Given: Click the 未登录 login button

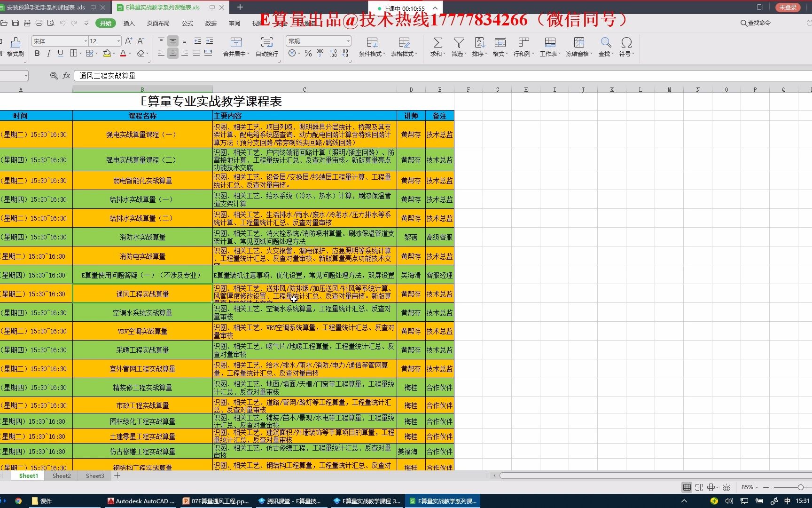Looking at the screenshot, I should click(788, 7).
